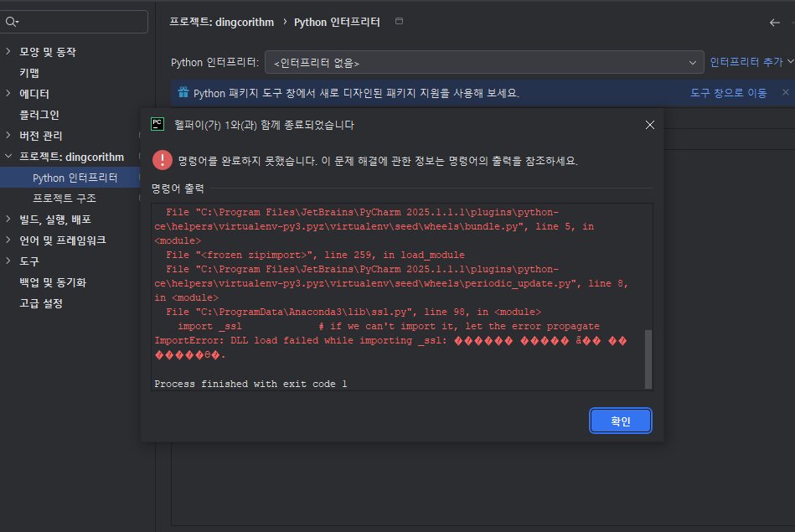Viewport: 795px width, 532px height.
Task: Collapse the 프로젝트: dingcorithm tree section
Action: [8, 157]
